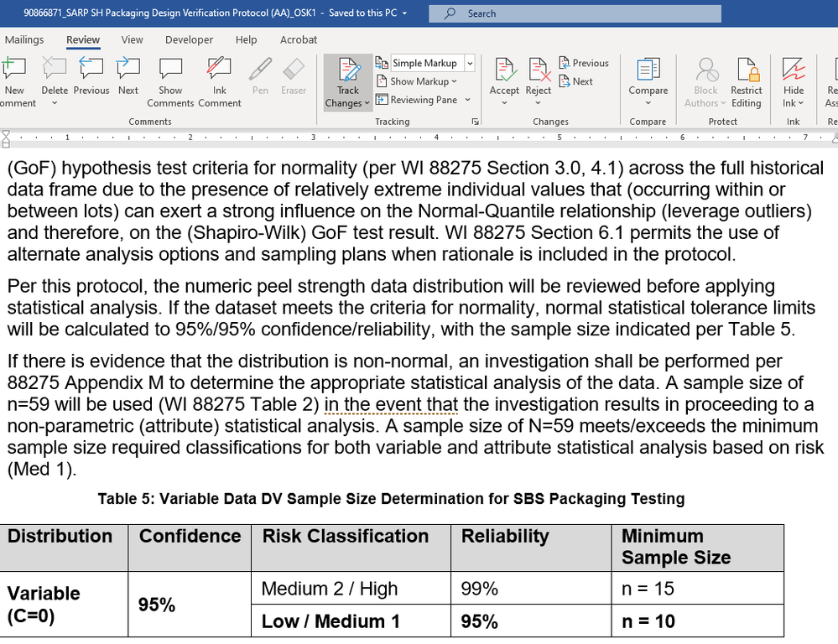Open the Compare dropdown arrow
The height and width of the screenshot is (644, 838).
point(648,103)
